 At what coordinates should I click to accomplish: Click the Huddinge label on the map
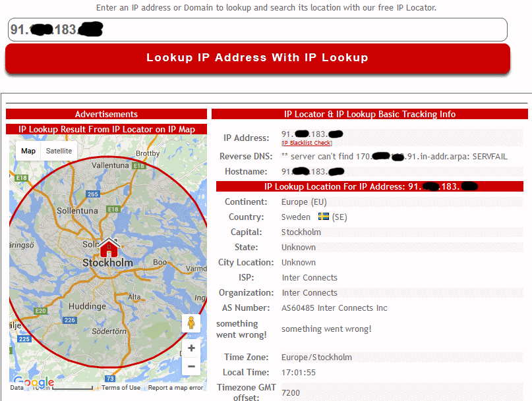click(x=87, y=306)
